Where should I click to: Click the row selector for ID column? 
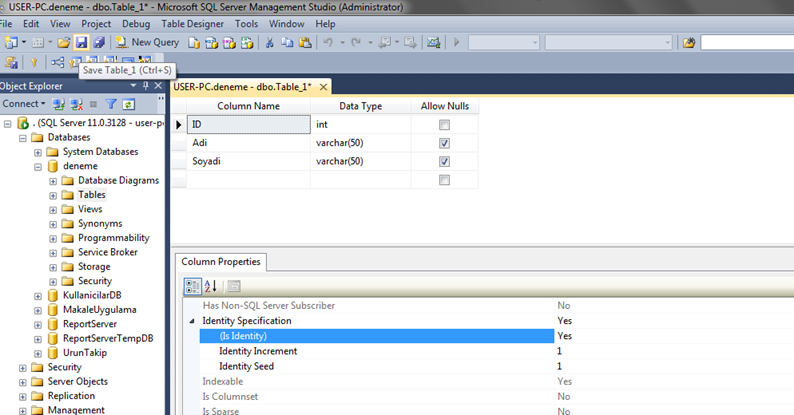(x=179, y=124)
